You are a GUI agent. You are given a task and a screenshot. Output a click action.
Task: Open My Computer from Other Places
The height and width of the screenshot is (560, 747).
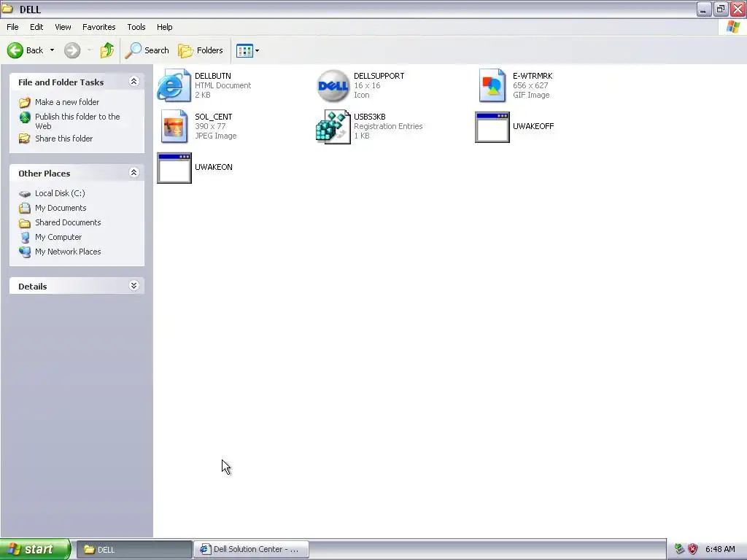(x=58, y=237)
